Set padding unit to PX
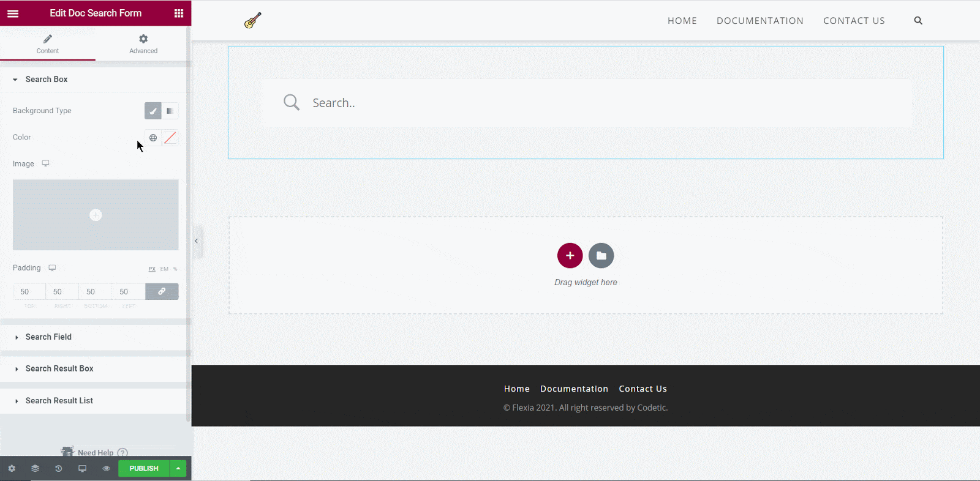Image resolution: width=980 pixels, height=481 pixels. 152,269
